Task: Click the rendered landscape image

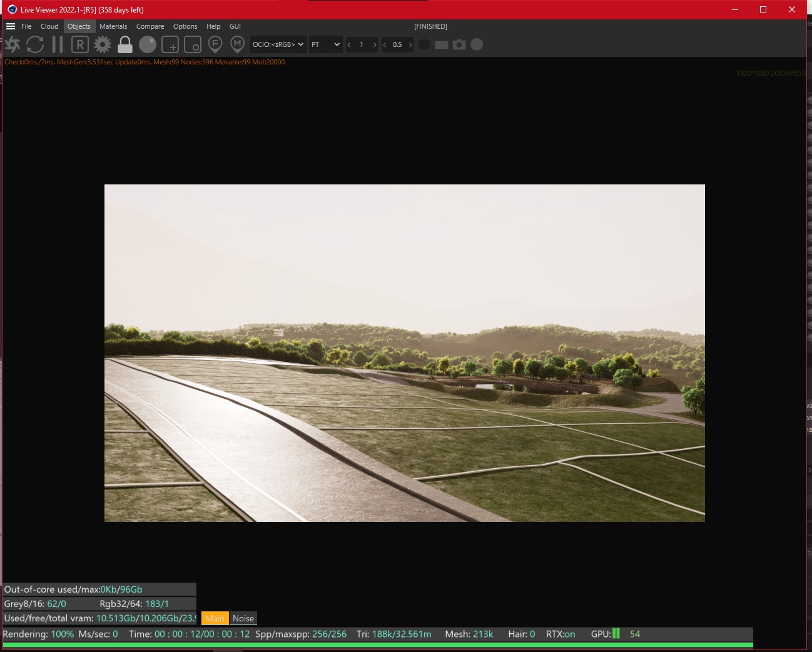Action: pos(405,353)
